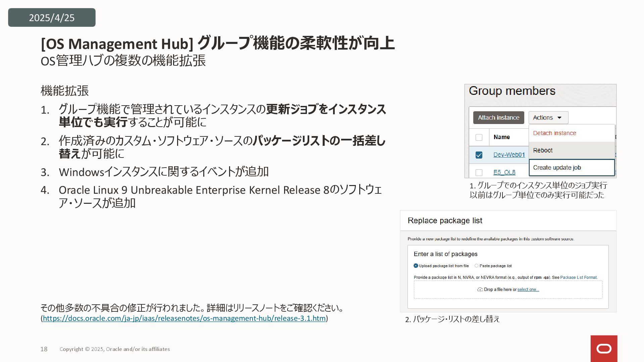The height and width of the screenshot is (362, 644).
Task: Open Dev-Web01 instance link
Action: pos(509,155)
